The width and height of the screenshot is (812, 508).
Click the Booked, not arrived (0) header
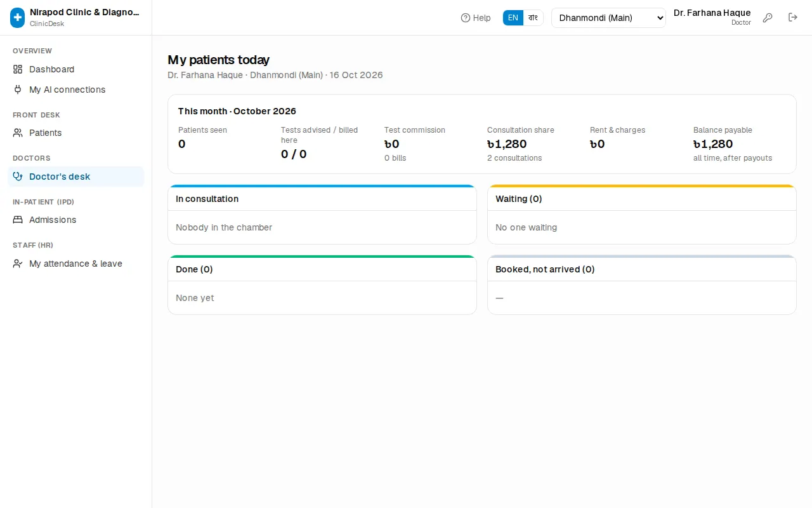coord(642,269)
